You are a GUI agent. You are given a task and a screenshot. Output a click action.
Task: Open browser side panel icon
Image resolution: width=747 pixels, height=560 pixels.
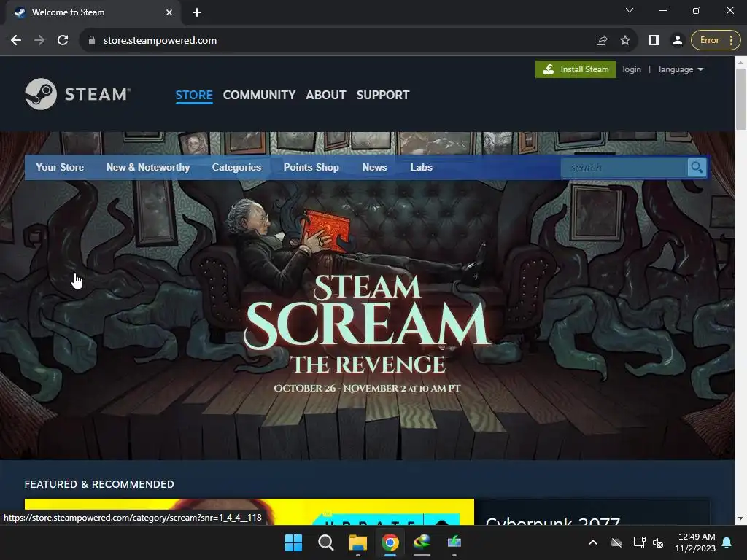click(x=654, y=41)
